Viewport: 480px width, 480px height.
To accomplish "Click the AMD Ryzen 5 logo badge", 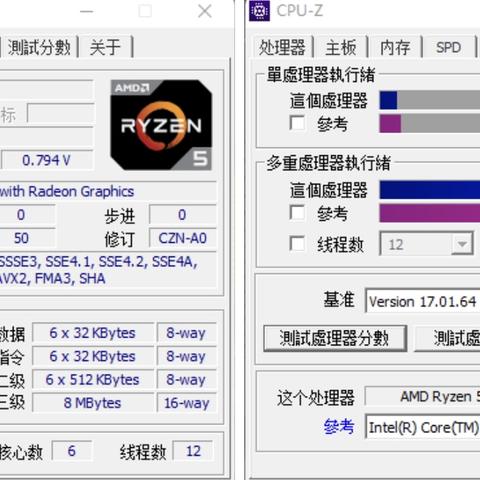I will click(161, 125).
